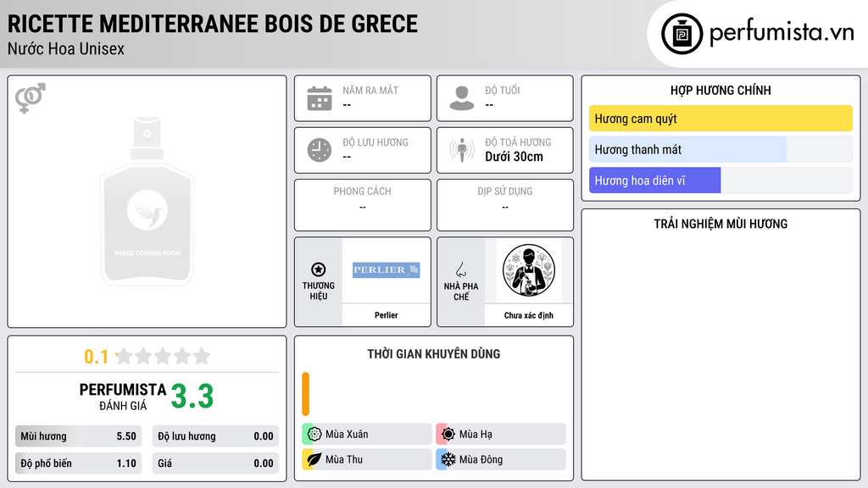
Task: Click the placeholder perfume bottle image
Action: click(147, 202)
